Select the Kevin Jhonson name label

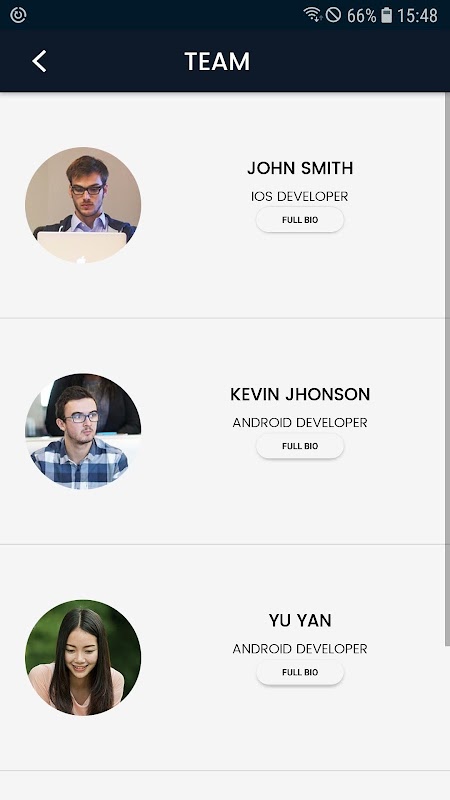coord(300,394)
